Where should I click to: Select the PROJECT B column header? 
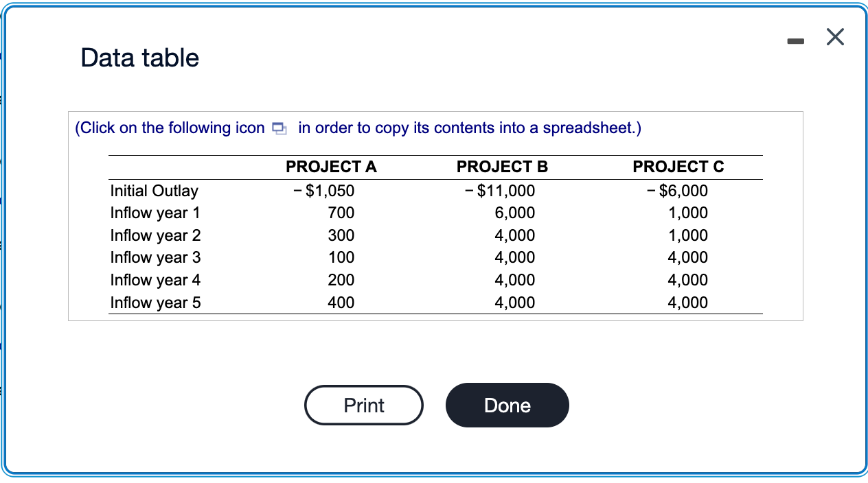tap(501, 167)
